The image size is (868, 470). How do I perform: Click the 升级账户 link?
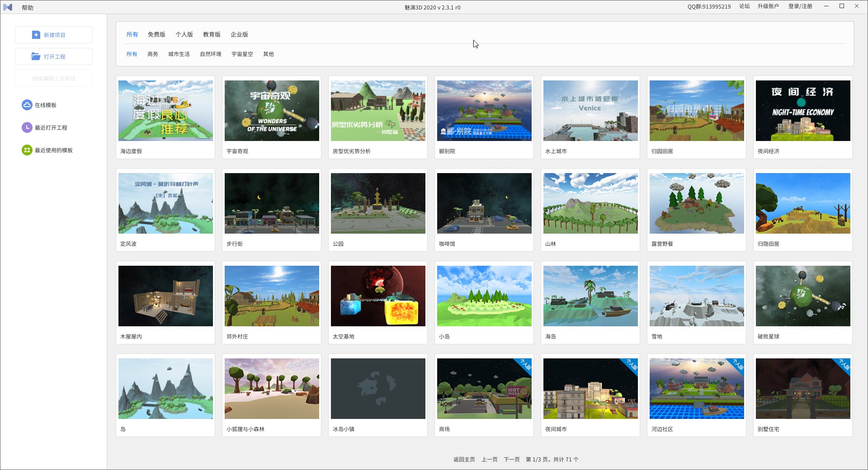768,6
